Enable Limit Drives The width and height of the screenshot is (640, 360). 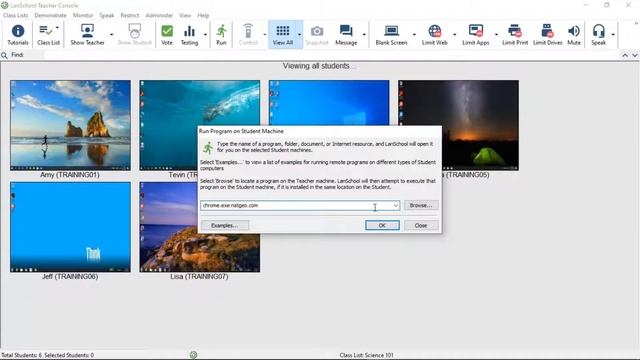[547, 34]
